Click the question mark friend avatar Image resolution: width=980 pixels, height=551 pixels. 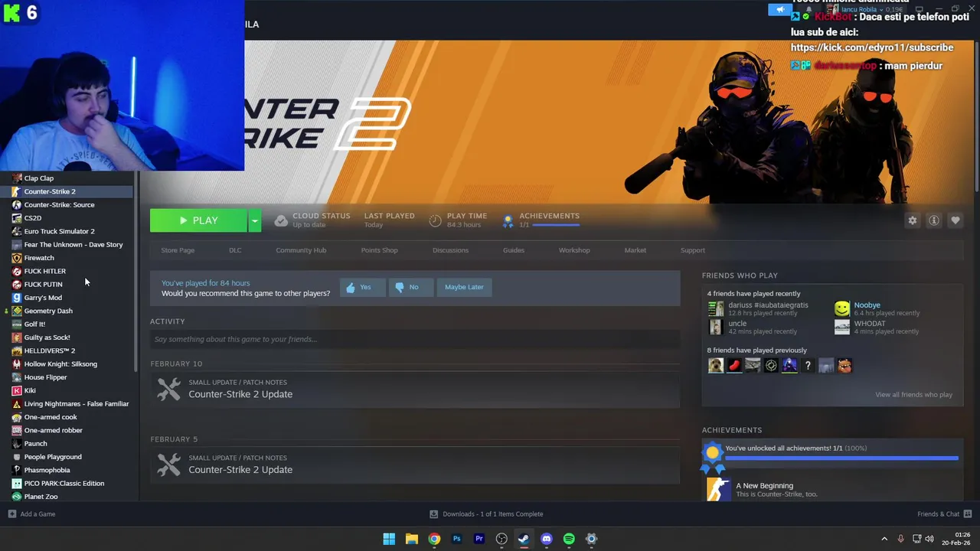click(x=808, y=366)
